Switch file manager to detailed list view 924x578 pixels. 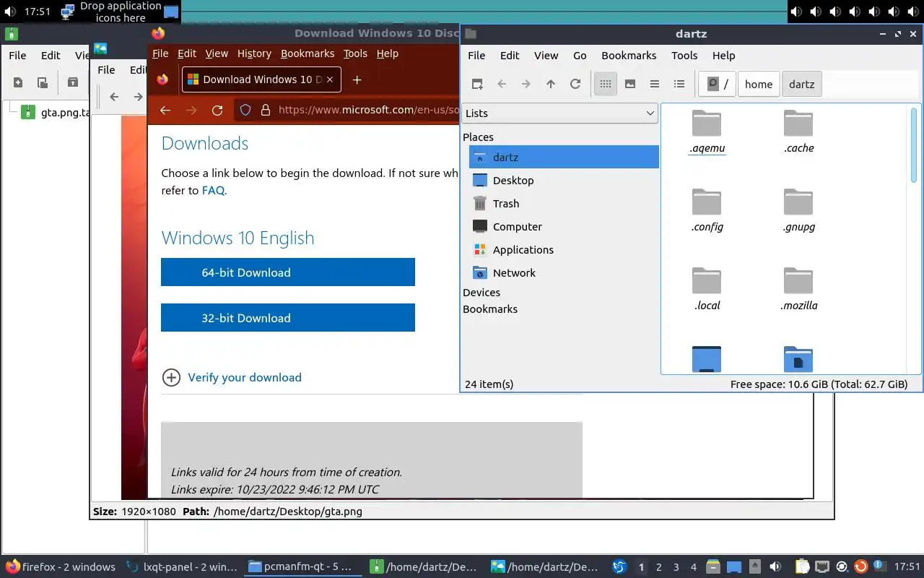click(679, 84)
